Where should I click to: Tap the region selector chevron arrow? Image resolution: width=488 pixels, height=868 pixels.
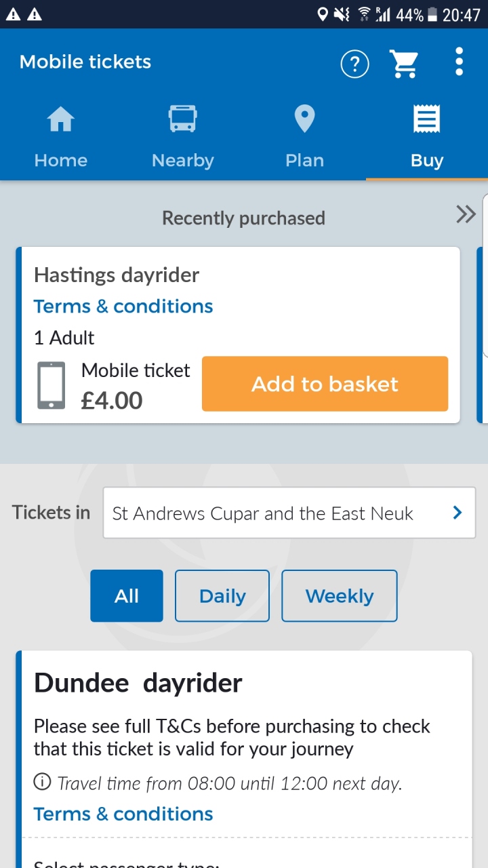tap(457, 513)
